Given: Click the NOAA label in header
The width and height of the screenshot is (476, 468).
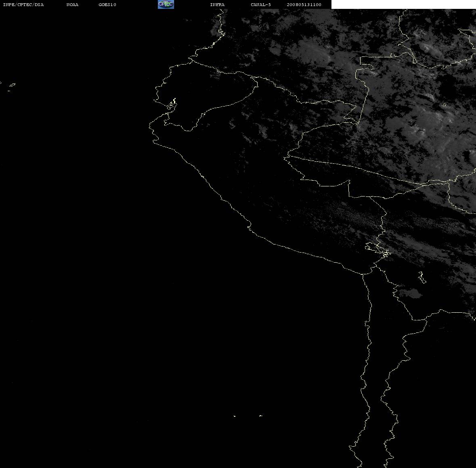Looking at the screenshot, I should tap(72, 4).
